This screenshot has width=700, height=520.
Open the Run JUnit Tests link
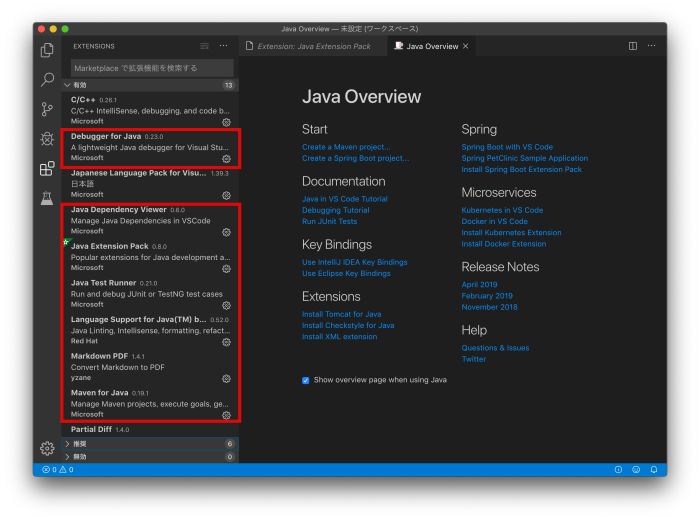click(329, 221)
